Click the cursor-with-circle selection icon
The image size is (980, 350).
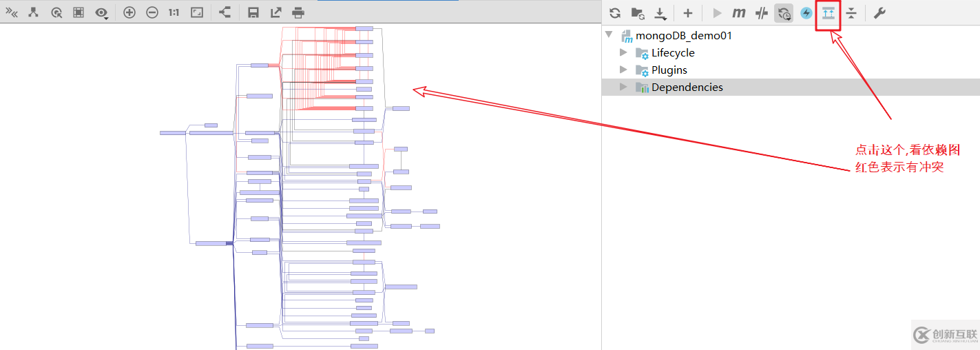(x=56, y=12)
